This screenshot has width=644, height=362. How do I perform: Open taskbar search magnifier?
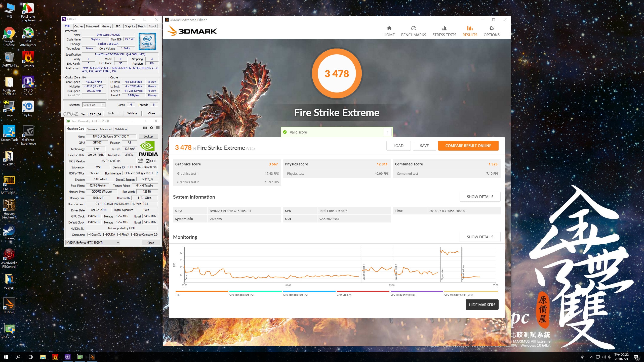pyautogui.click(x=18, y=357)
